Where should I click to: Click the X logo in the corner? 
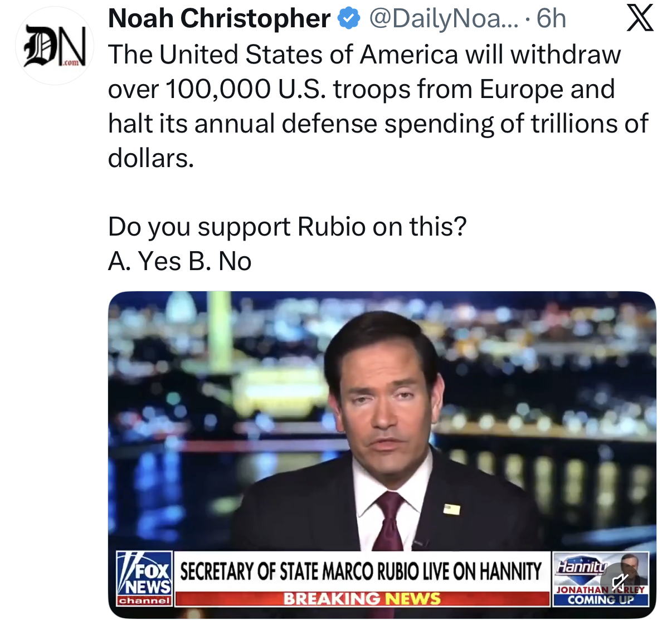(640, 19)
